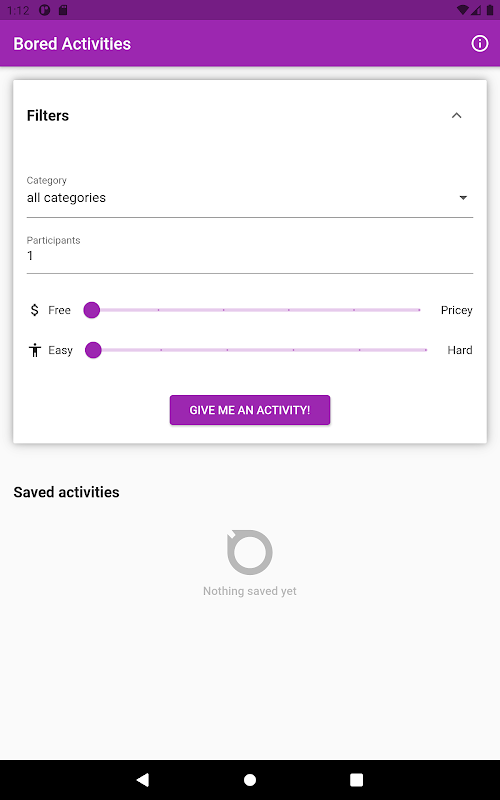
Task: Click the price slider thumb at Free
Action: coord(92,310)
